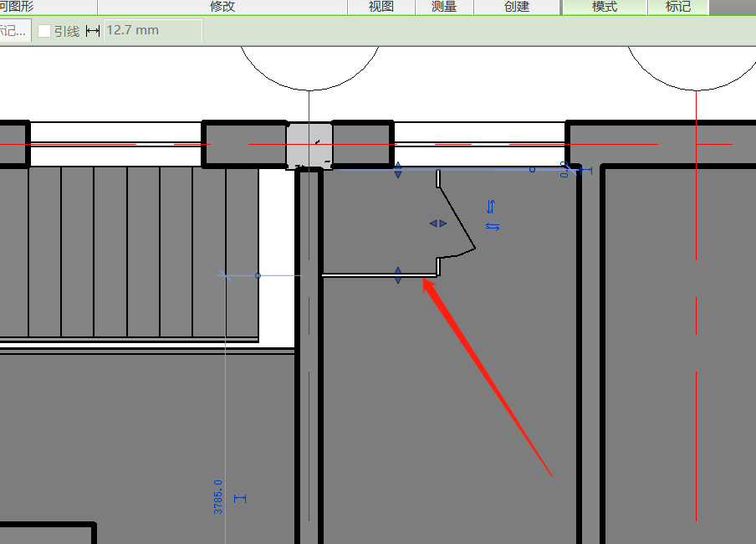Click the vertical flip arrows beside the door

click(491, 206)
